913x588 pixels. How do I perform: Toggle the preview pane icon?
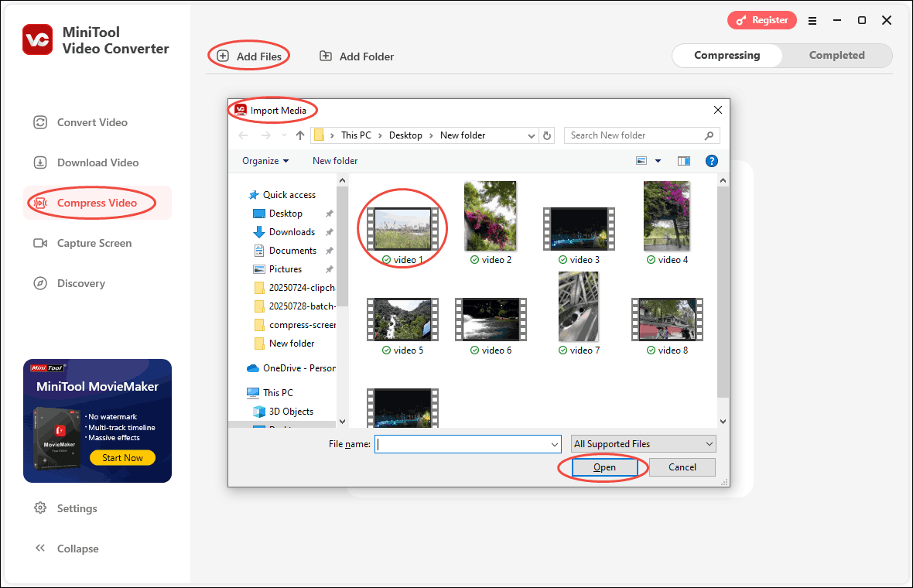tap(683, 161)
